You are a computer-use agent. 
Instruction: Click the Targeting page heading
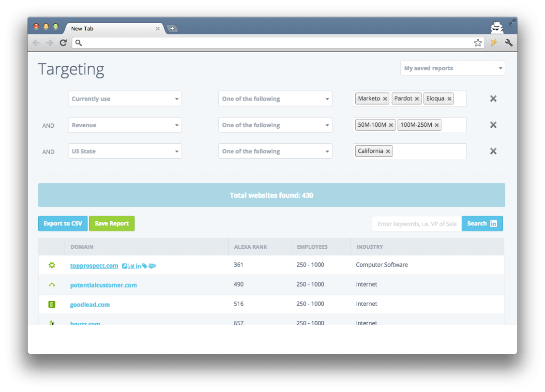pos(71,70)
